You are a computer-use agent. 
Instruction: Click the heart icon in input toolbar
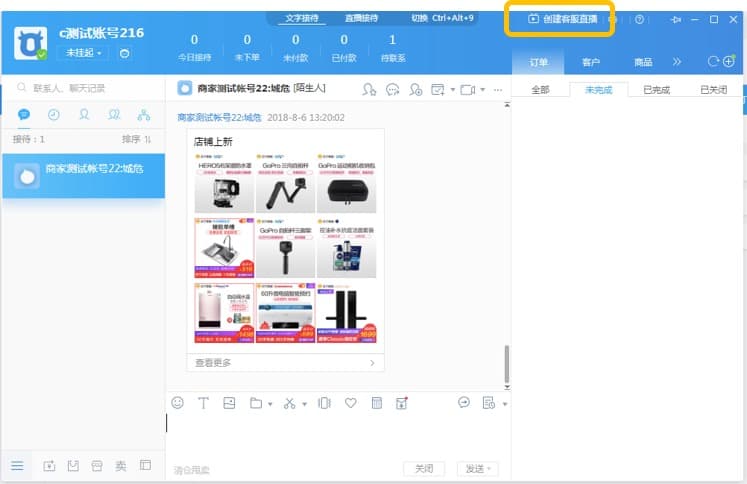(x=351, y=403)
